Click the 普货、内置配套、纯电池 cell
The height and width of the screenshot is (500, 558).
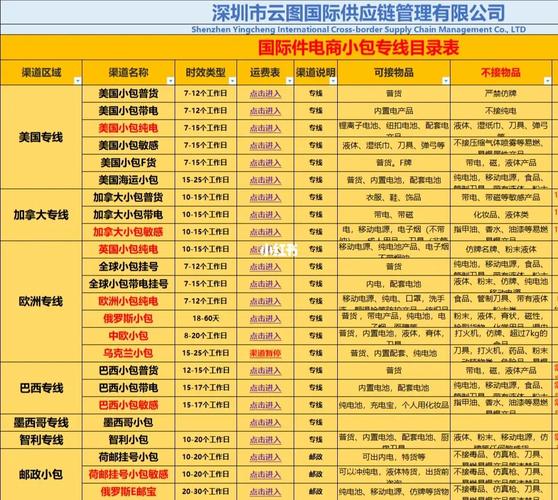(x=394, y=353)
